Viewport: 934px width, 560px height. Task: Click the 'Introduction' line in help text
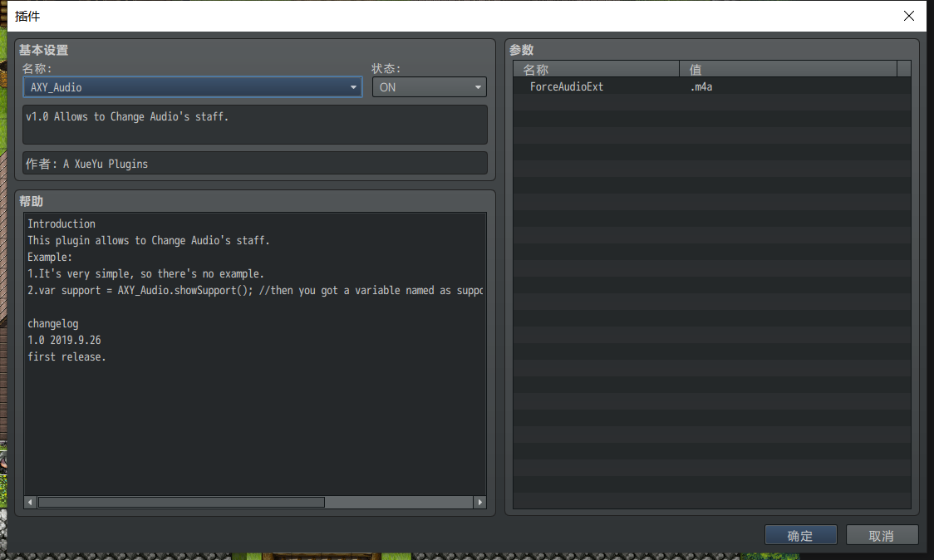61,224
